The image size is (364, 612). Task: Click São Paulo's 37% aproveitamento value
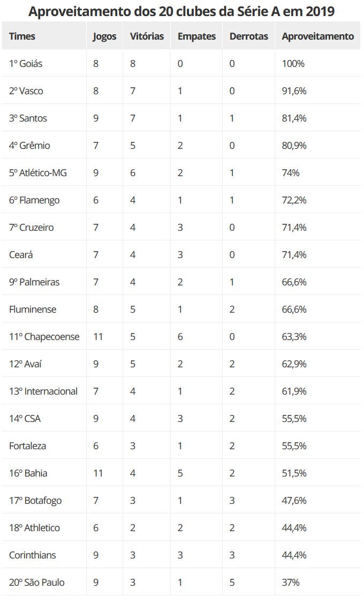(291, 583)
